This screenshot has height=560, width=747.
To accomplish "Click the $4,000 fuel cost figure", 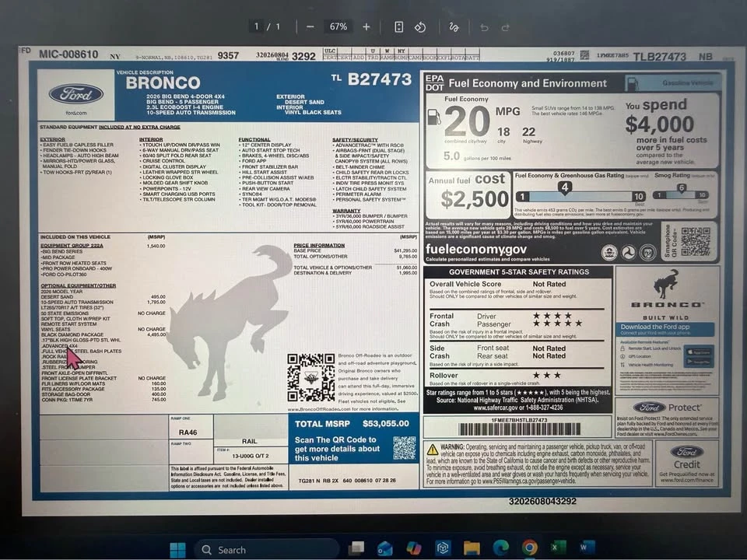I will pyautogui.click(x=659, y=124).
